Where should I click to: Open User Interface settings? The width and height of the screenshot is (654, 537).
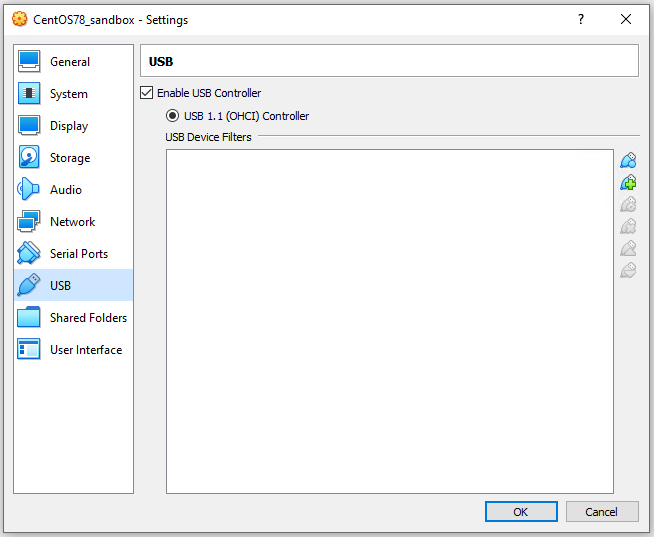pyautogui.click(x=85, y=350)
